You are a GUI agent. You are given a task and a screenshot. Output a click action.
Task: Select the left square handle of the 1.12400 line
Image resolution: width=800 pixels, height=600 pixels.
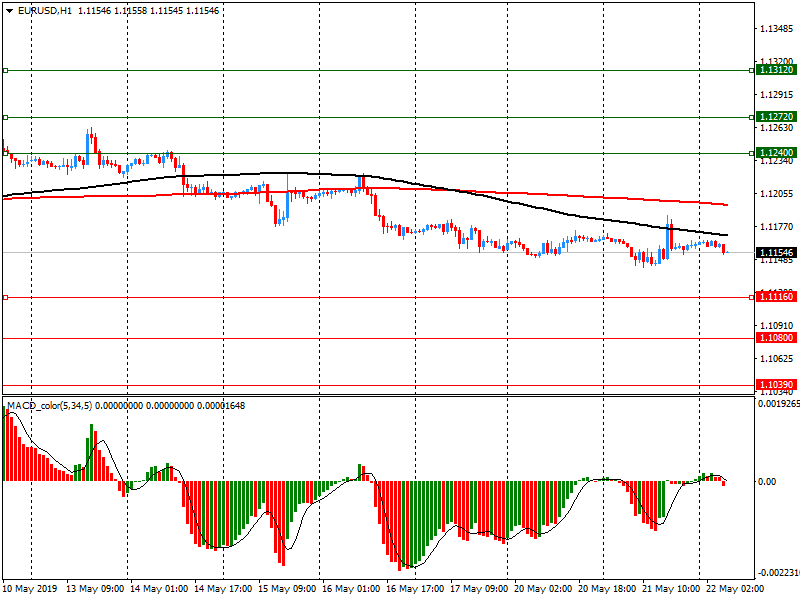point(5,153)
